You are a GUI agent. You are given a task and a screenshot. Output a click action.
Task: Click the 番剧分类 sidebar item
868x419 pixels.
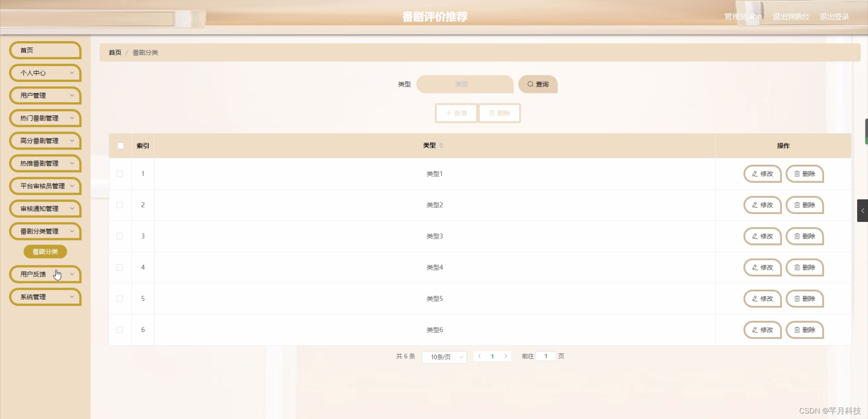(x=45, y=252)
